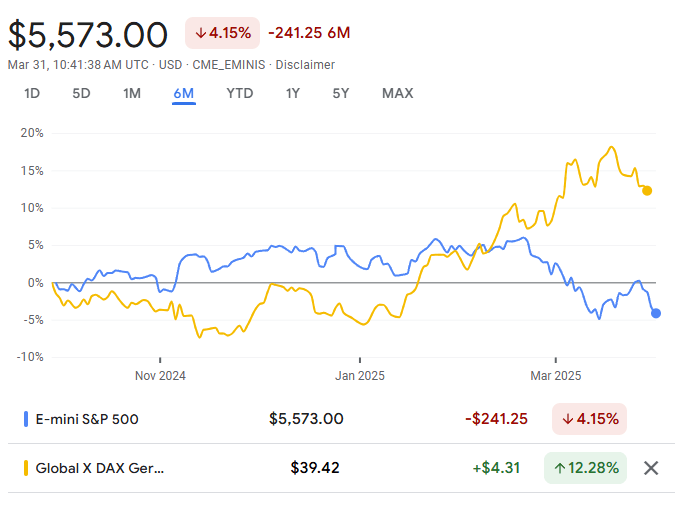Switch chart to YTD range
Viewport: 695px width, 506px height.
pos(240,94)
